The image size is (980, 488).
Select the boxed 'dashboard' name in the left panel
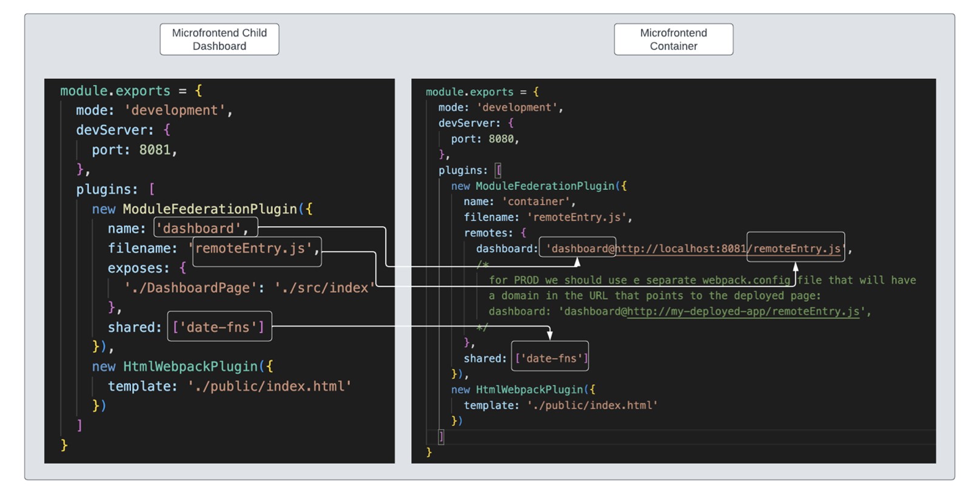tap(205, 228)
